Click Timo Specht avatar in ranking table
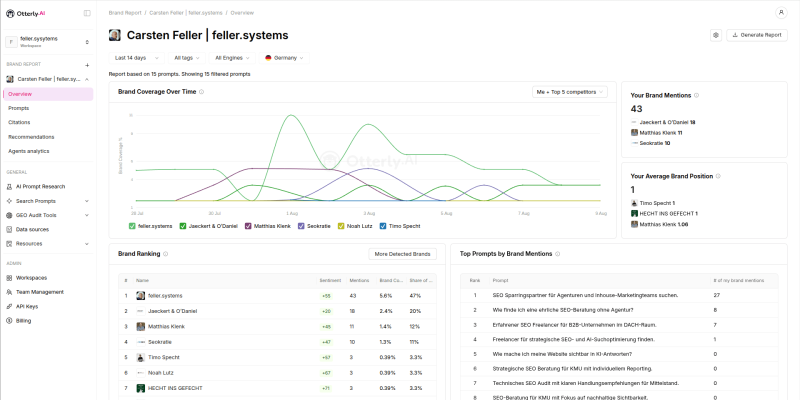 click(x=140, y=357)
